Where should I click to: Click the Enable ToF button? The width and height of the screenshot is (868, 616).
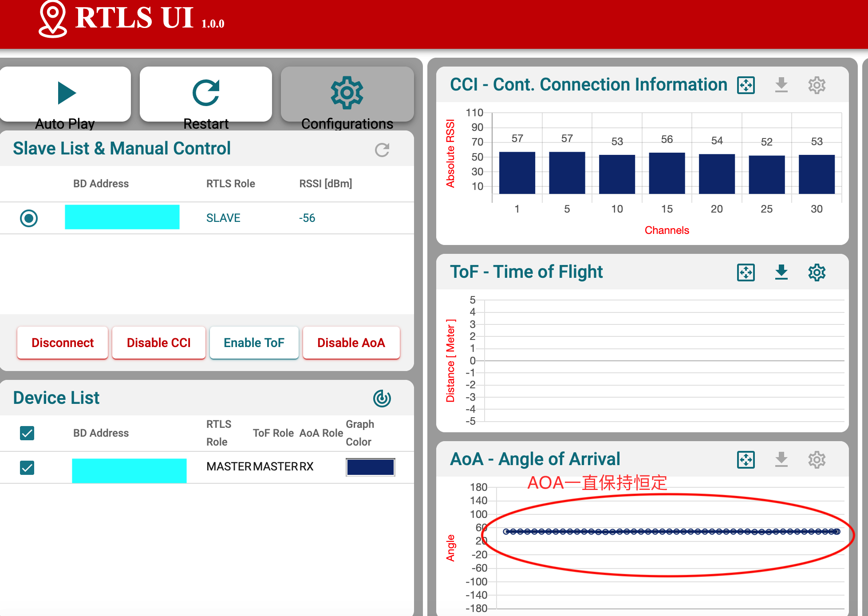(254, 343)
